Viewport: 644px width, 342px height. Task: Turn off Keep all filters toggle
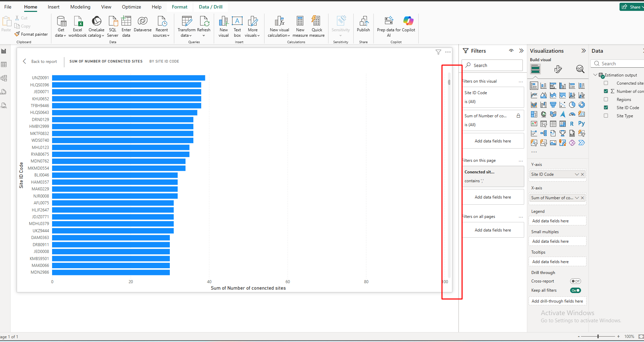point(575,290)
